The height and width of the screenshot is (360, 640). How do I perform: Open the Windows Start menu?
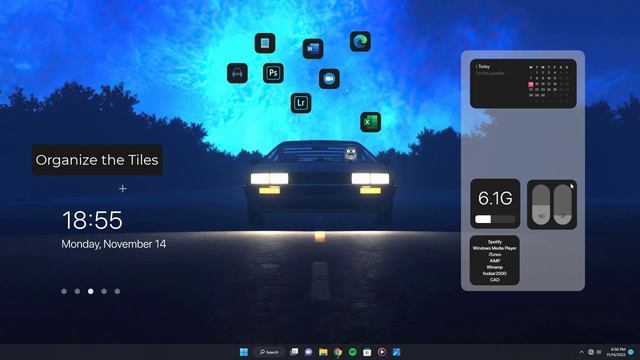pos(244,352)
